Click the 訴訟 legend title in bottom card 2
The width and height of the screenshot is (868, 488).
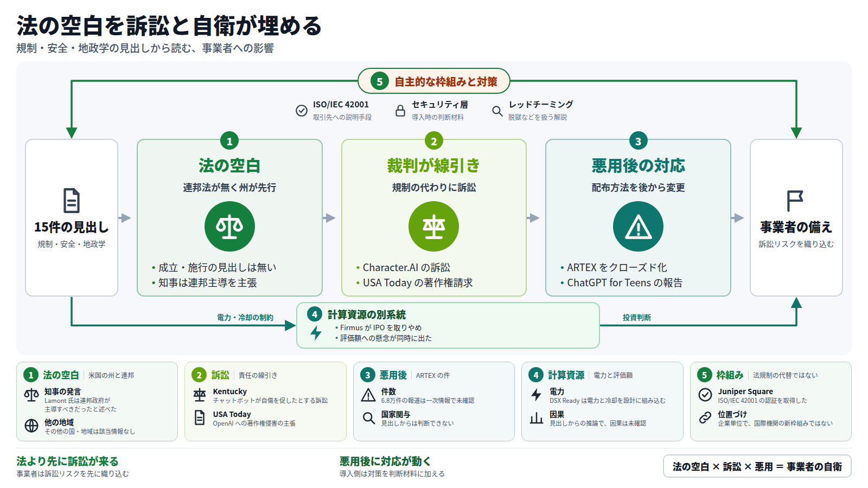click(220, 375)
